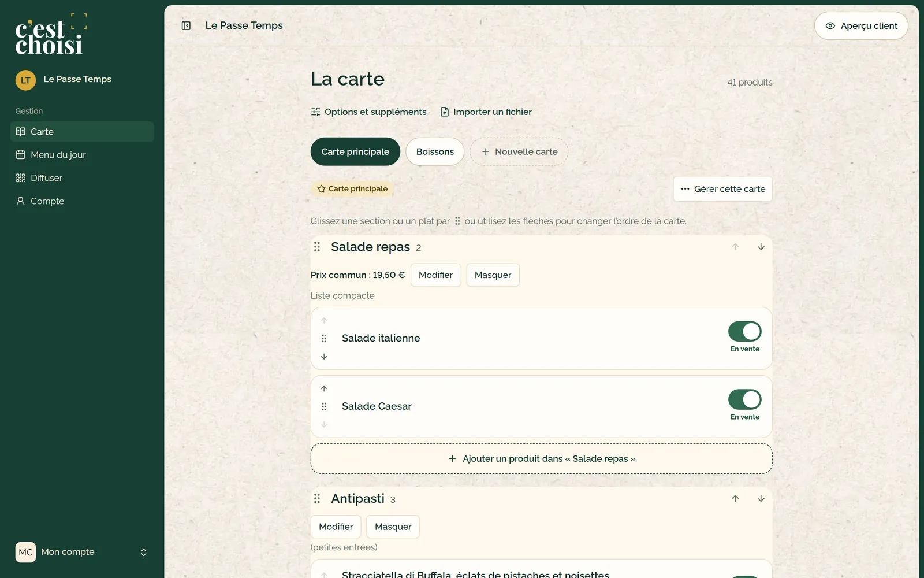The height and width of the screenshot is (578, 924).
Task: Move Salade Caesar down arrow
Action: click(x=324, y=425)
